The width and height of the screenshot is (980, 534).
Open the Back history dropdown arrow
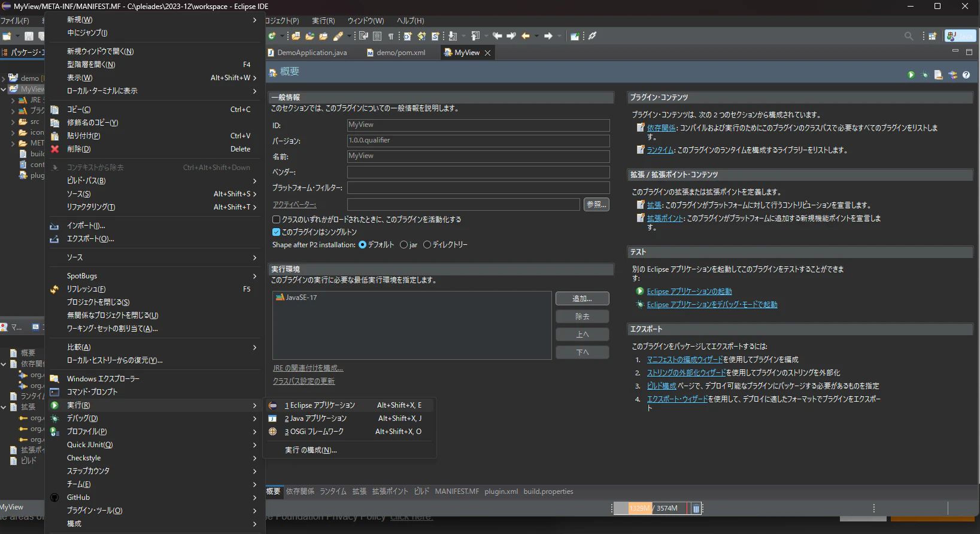pyautogui.click(x=536, y=36)
